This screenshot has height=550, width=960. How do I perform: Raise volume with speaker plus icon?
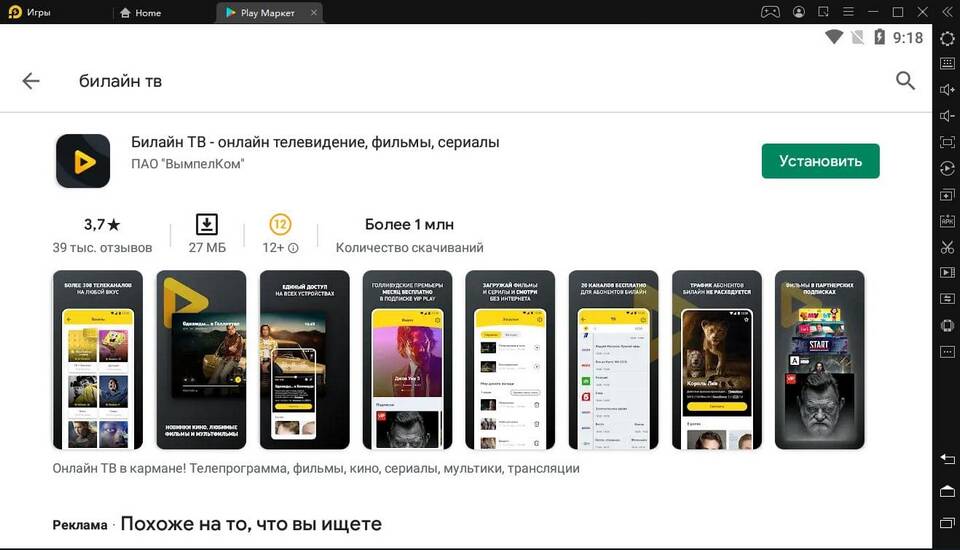947,90
